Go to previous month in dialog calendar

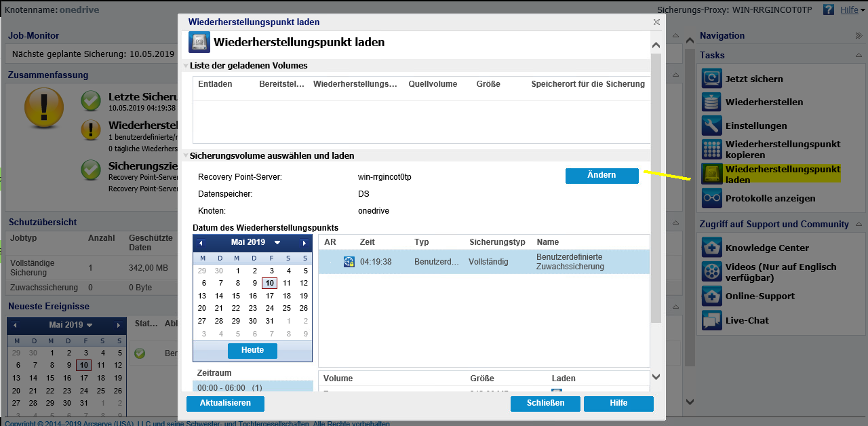click(201, 243)
